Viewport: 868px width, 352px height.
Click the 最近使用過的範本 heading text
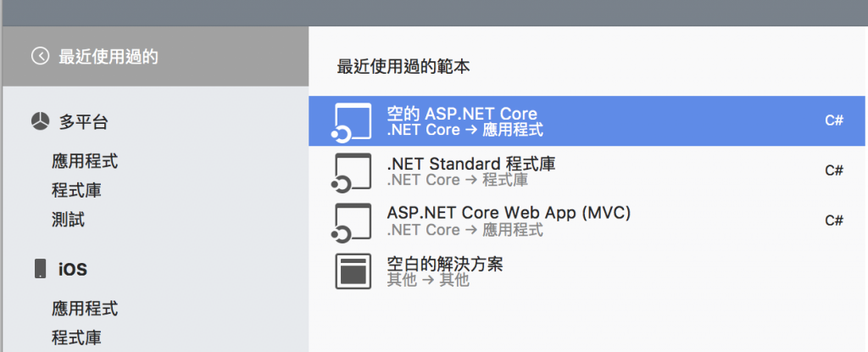tap(403, 67)
